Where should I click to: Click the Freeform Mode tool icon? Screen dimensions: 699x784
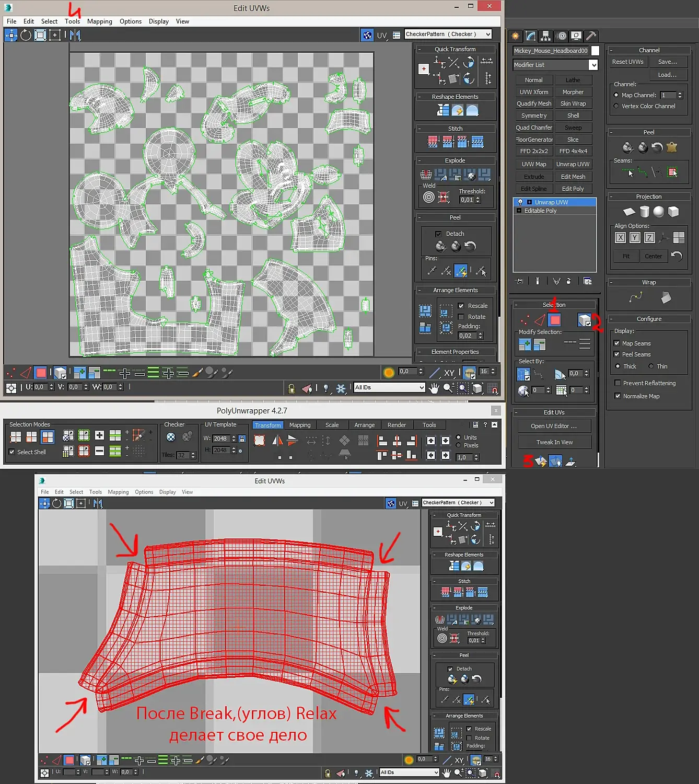coord(55,35)
